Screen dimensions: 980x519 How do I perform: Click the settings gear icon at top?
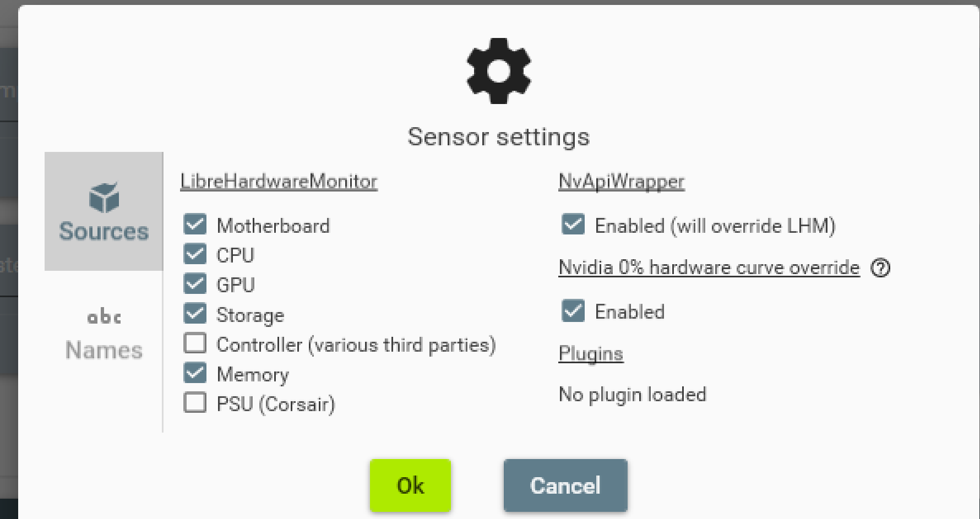pyautogui.click(x=498, y=70)
